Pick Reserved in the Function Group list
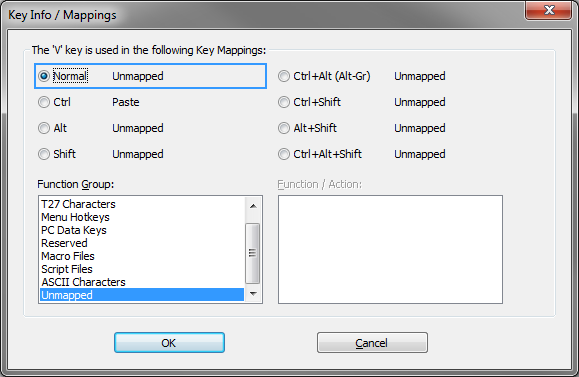Screen dimensions: 579x377 [142, 243]
